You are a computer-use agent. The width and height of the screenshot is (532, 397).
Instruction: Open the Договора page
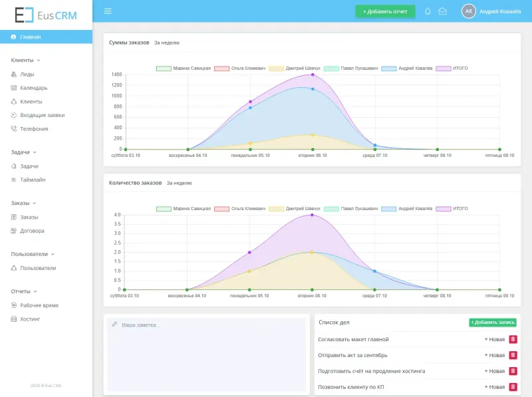coord(32,231)
